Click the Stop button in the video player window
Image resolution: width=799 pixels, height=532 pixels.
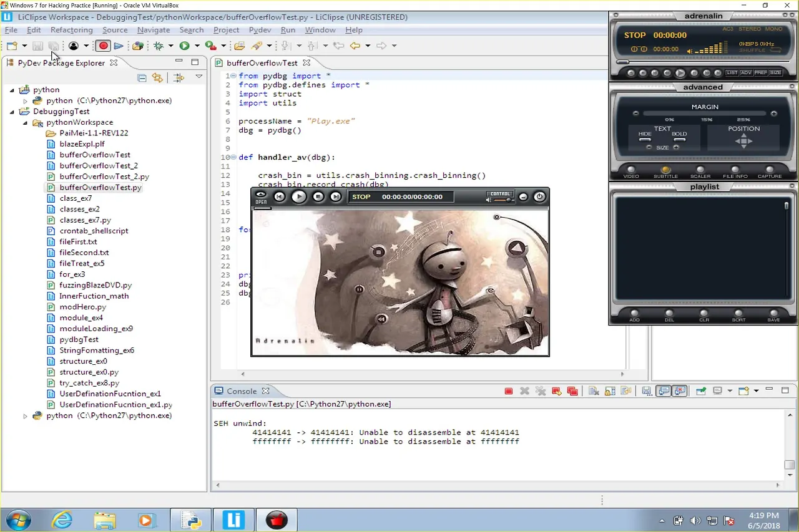point(318,196)
